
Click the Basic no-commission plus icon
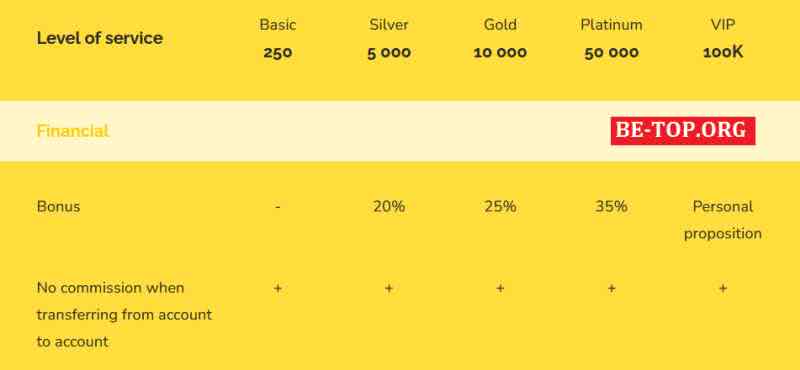(x=278, y=288)
